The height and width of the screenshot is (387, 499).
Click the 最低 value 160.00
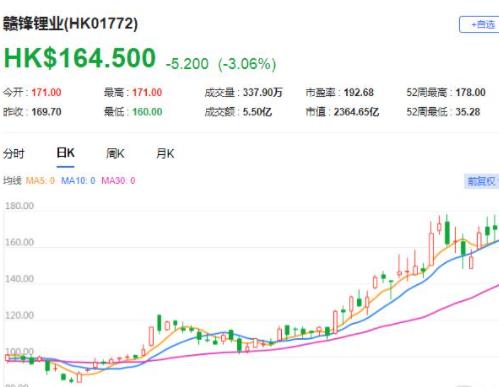(147, 112)
